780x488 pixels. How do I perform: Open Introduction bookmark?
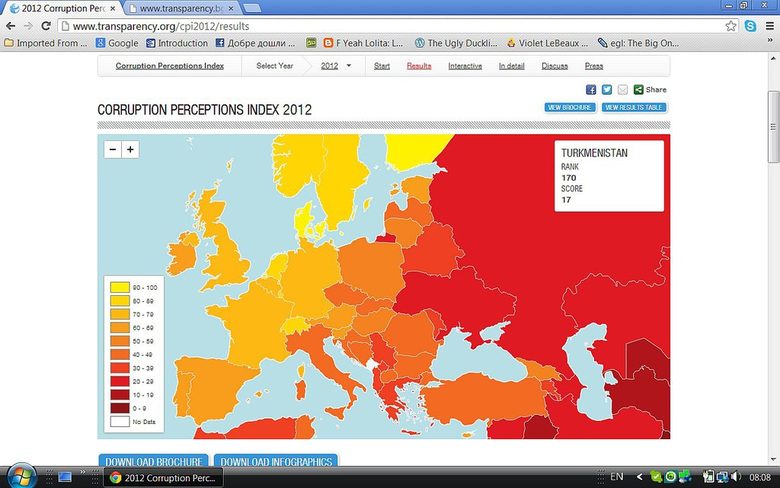tap(177, 43)
